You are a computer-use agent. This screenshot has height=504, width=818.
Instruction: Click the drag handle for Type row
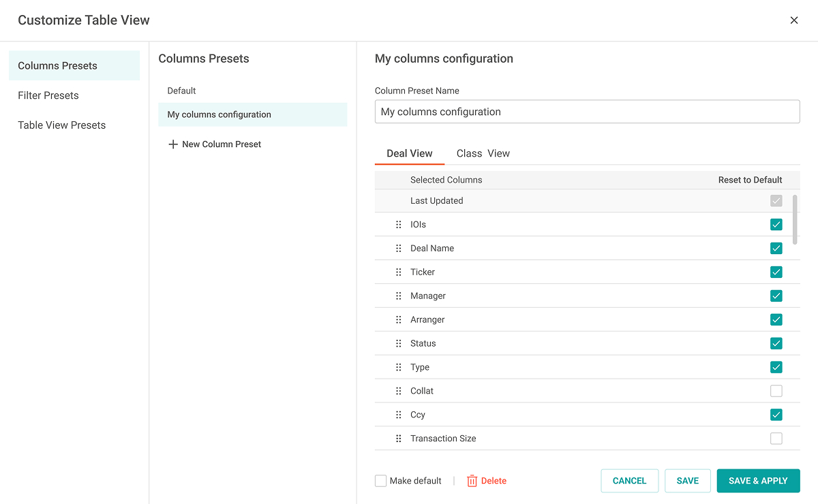click(399, 368)
